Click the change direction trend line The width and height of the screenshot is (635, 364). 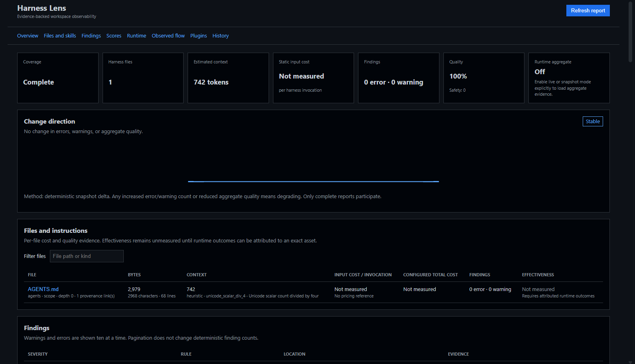[x=313, y=181]
